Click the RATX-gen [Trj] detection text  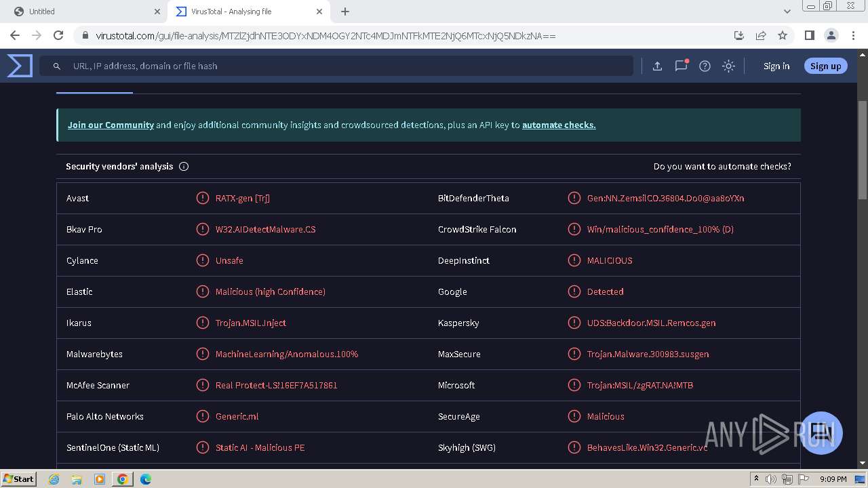[x=243, y=198]
